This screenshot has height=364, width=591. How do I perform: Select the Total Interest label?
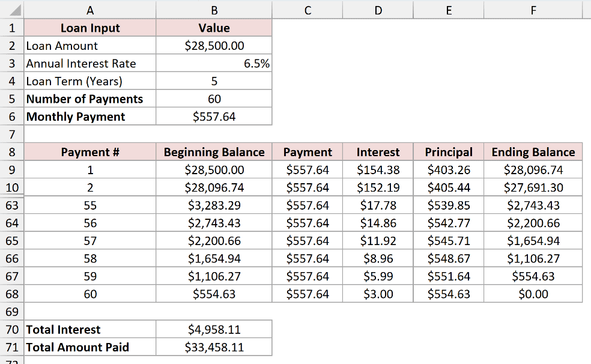89,329
